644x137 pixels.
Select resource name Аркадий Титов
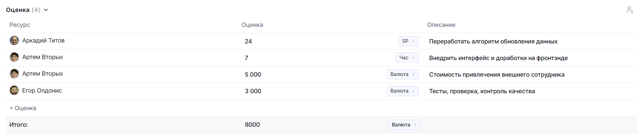click(x=43, y=40)
